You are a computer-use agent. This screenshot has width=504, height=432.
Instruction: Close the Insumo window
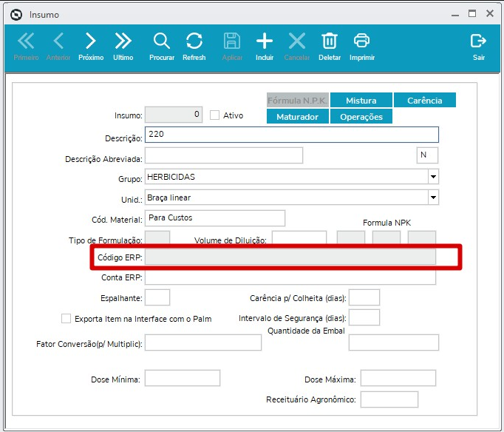[490, 13]
